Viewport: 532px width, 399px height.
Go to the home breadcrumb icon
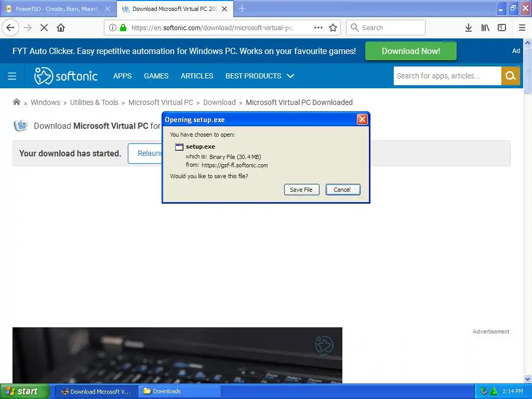click(x=16, y=102)
